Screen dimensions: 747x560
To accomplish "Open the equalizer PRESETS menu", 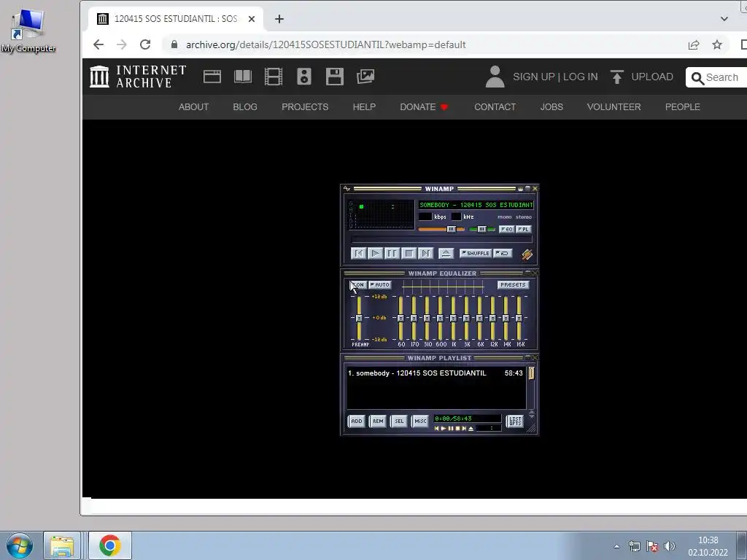I will point(513,285).
